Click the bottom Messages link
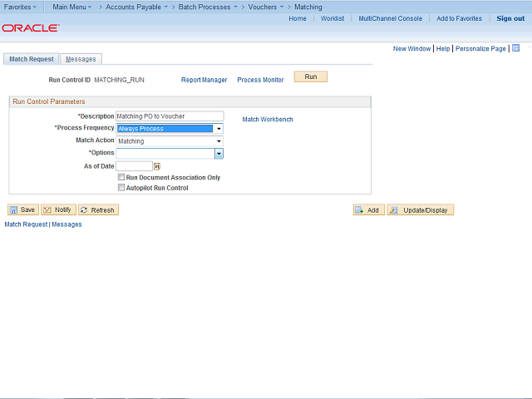The image size is (532, 399). 66,224
